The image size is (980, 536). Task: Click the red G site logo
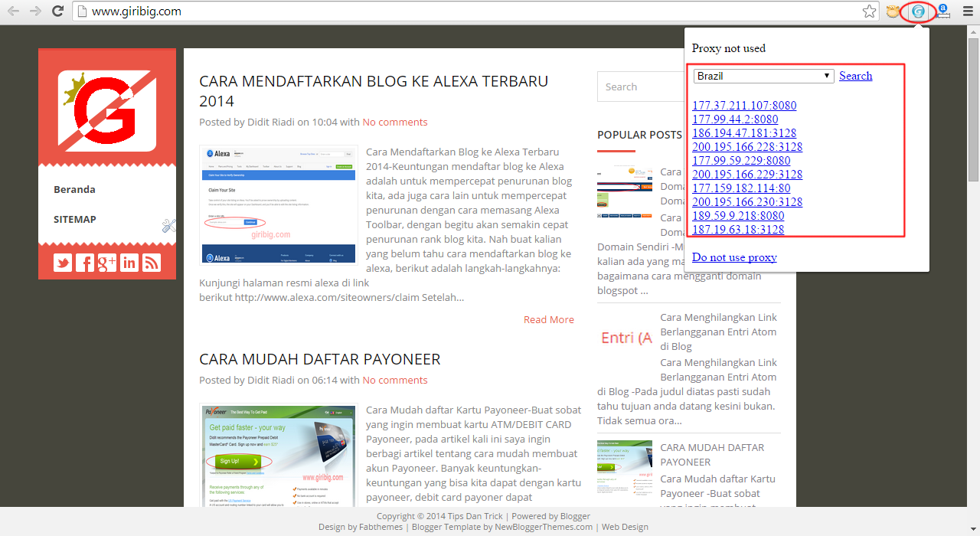coord(107,111)
